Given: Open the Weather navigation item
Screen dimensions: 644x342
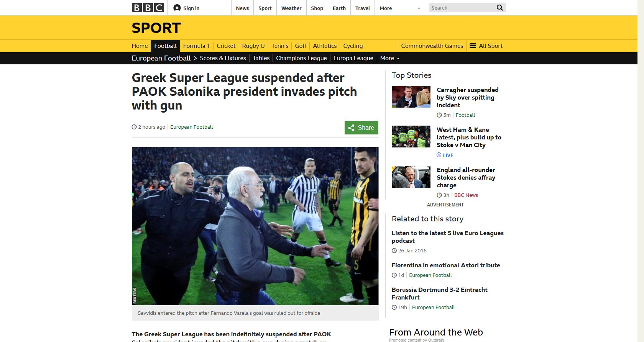Looking at the screenshot, I should (291, 8).
